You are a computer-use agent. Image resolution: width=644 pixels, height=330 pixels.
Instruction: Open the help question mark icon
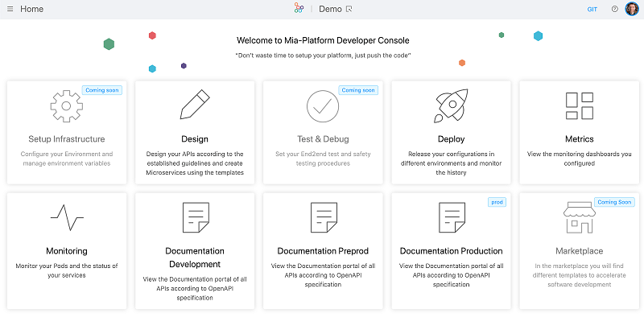pyautogui.click(x=614, y=9)
